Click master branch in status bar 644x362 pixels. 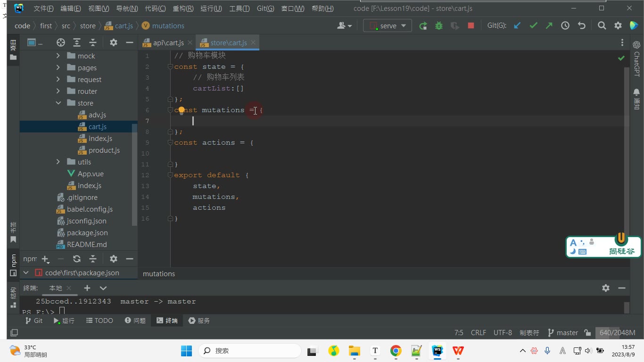pos(563,333)
